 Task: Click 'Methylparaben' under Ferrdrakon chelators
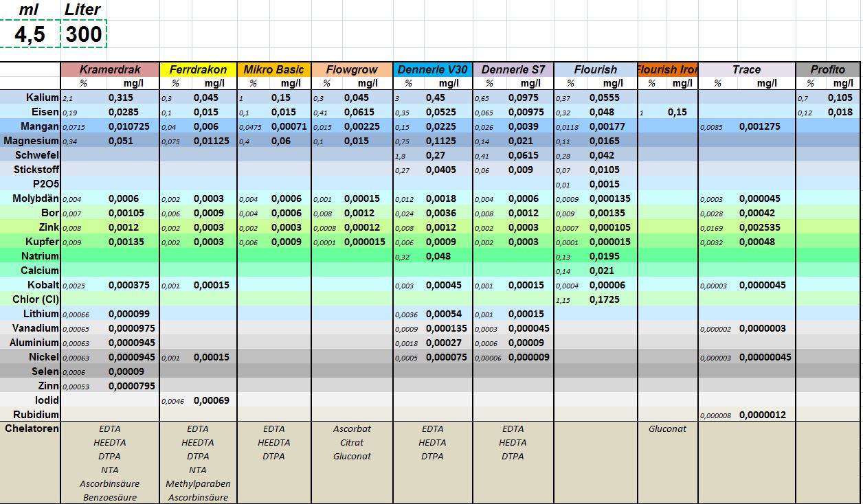click(198, 483)
